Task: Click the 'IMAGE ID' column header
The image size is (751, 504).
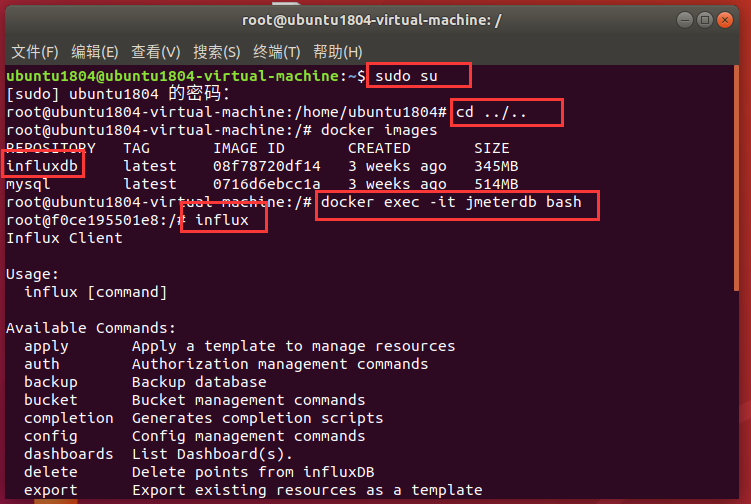Action: [249, 149]
